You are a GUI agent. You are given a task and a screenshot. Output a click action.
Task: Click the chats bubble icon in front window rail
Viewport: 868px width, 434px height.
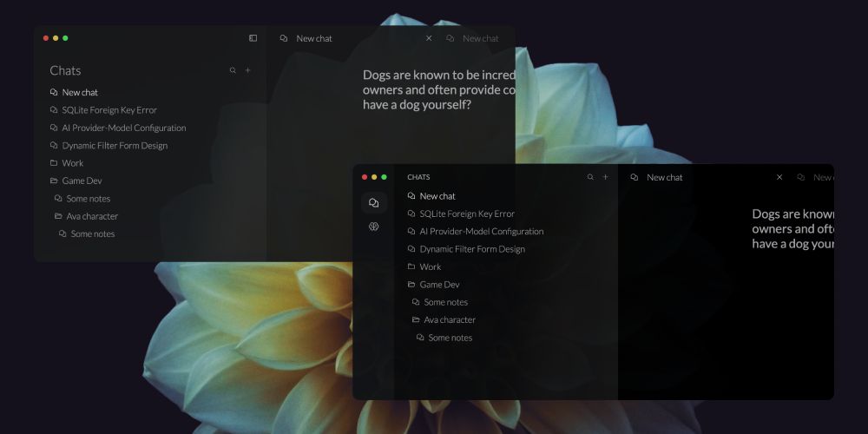(x=373, y=203)
